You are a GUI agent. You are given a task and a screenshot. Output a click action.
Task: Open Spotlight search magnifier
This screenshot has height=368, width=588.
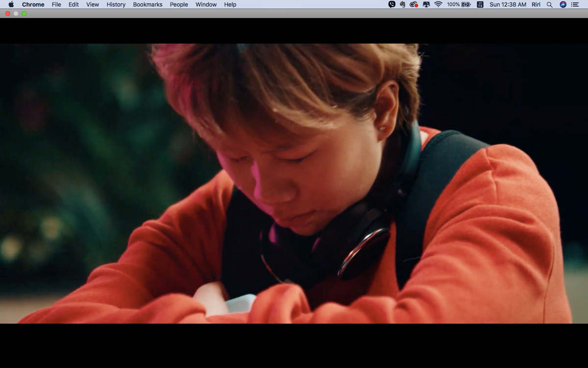(549, 4)
